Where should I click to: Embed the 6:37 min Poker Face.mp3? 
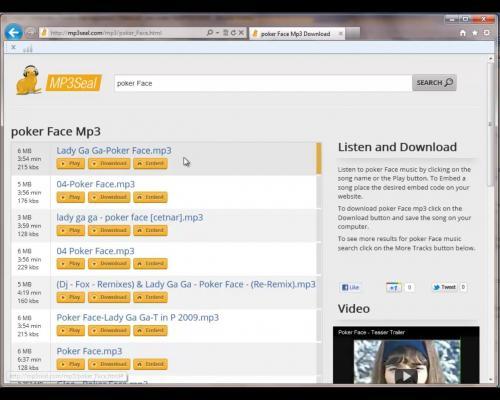(150, 364)
